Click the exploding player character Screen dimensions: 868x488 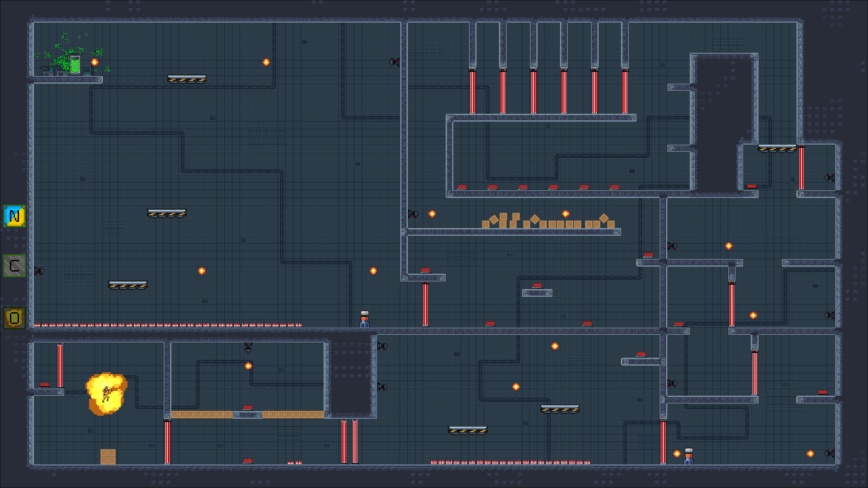[x=106, y=394]
